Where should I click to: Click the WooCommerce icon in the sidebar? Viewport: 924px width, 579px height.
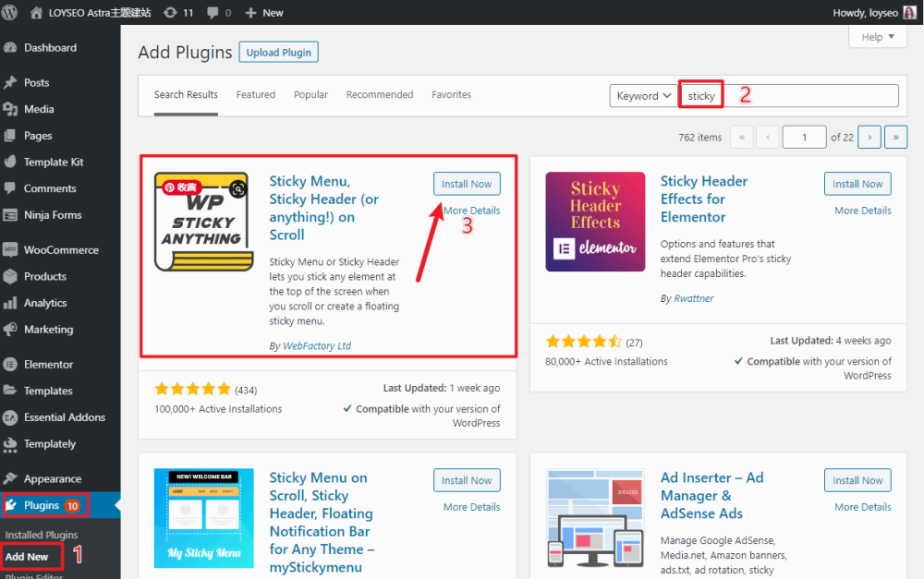[x=10, y=249]
